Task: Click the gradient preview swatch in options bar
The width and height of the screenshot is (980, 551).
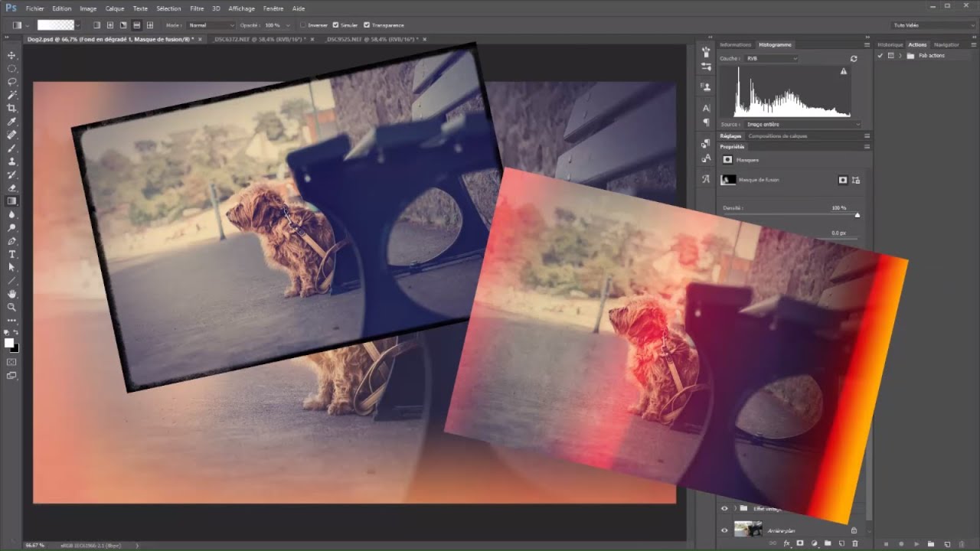Action: click(x=56, y=25)
